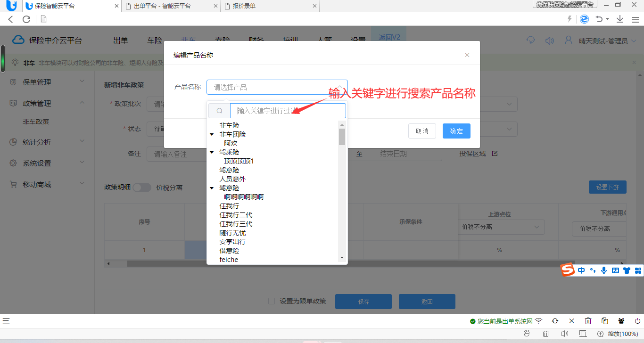644x343 pixels.
Task: Open the 晴天测试-管理员 user dropdown
Action: pyautogui.click(x=607, y=41)
